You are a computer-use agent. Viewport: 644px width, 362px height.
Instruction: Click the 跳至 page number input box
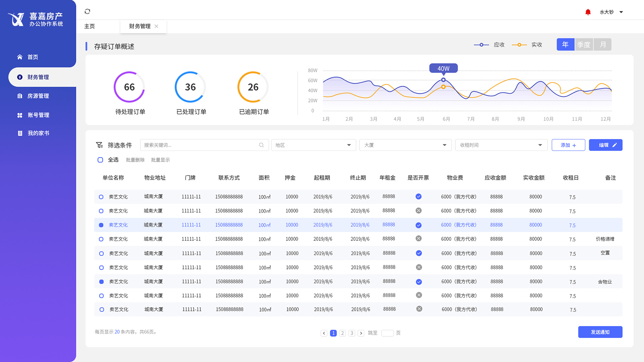click(x=387, y=333)
